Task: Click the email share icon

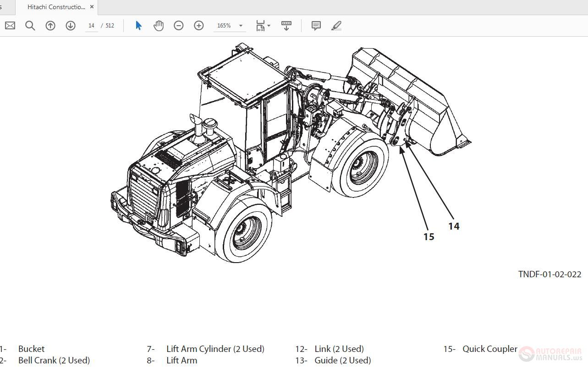Action: (9, 26)
